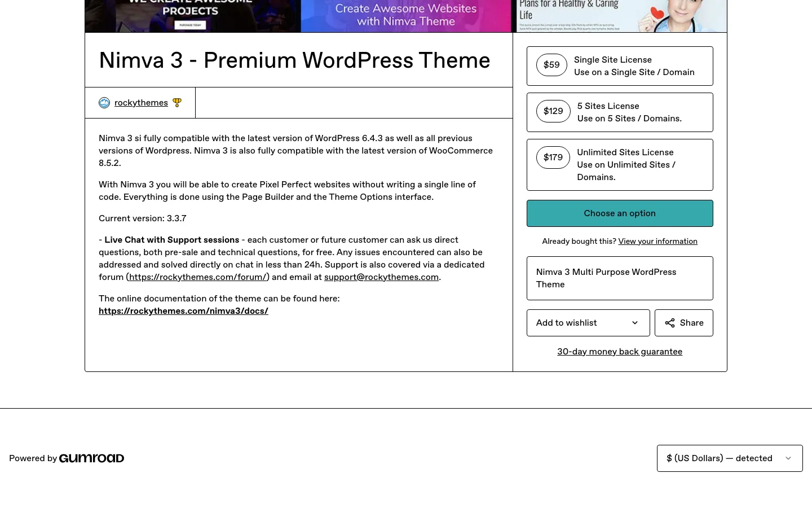Screen dimensions: 812x508
Task: Click the support@rockythemes.com email link
Action: (x=381, y=277)
